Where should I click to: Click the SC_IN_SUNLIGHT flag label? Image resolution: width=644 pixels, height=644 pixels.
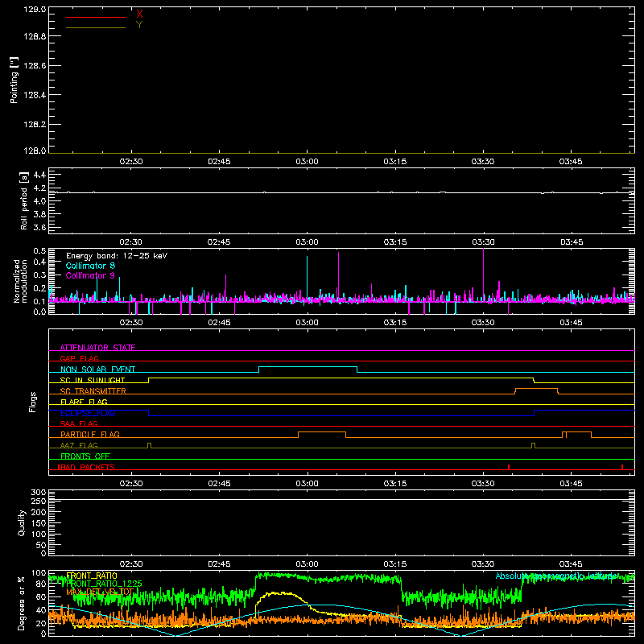click(x=93, y=380)
